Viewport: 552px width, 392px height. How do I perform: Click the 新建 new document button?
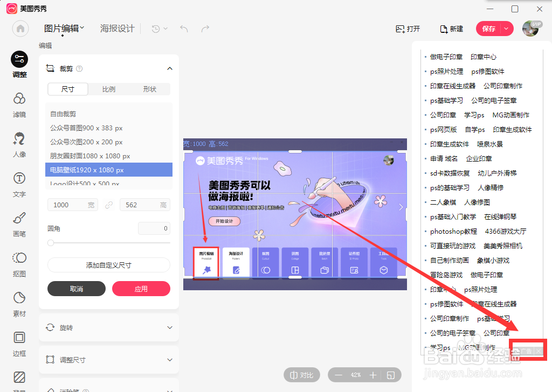click(x=451, y=29)
